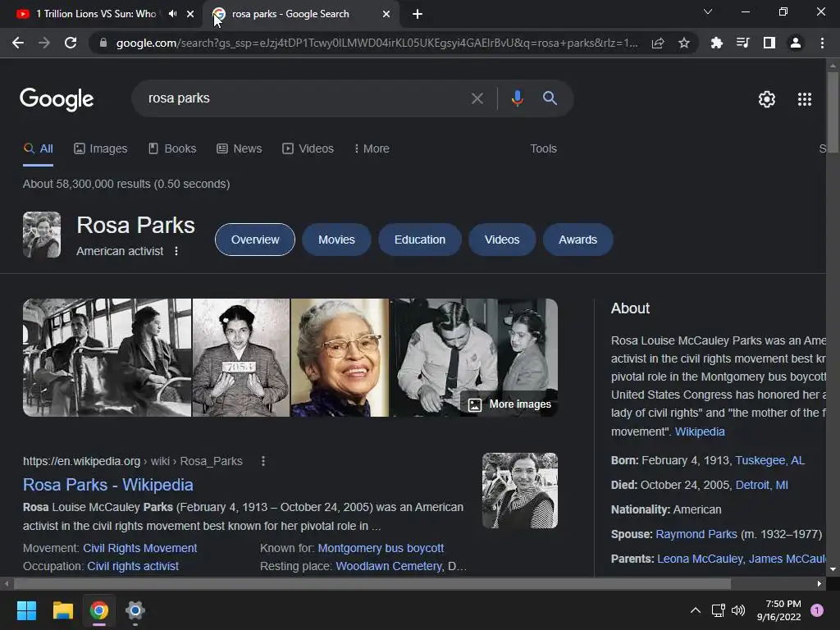Open Tuskegee, AL birthplace link
This screenshot has height=630, width=840.
pos(769,461)
